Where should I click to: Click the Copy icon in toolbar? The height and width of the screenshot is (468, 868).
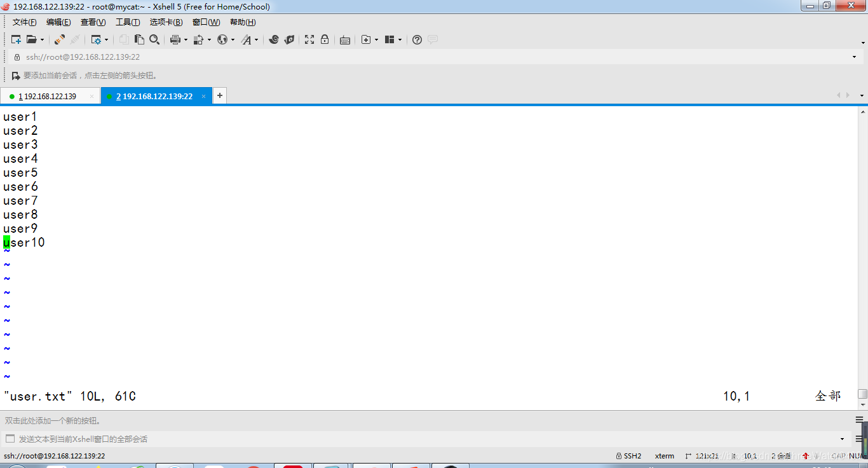[x=124, y=39]
